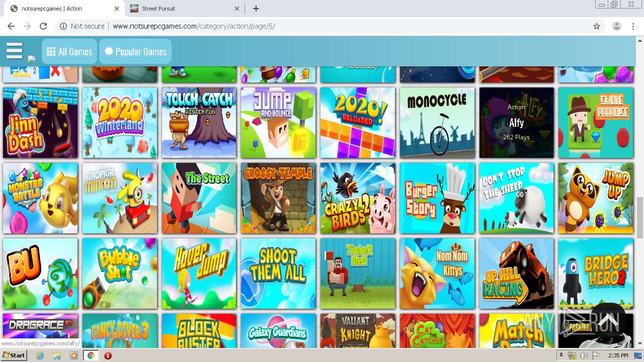The height and width of the screenshot is (362, 644).
Task: Launch Internet Explorer from taskbar
Action: [40, 355]
